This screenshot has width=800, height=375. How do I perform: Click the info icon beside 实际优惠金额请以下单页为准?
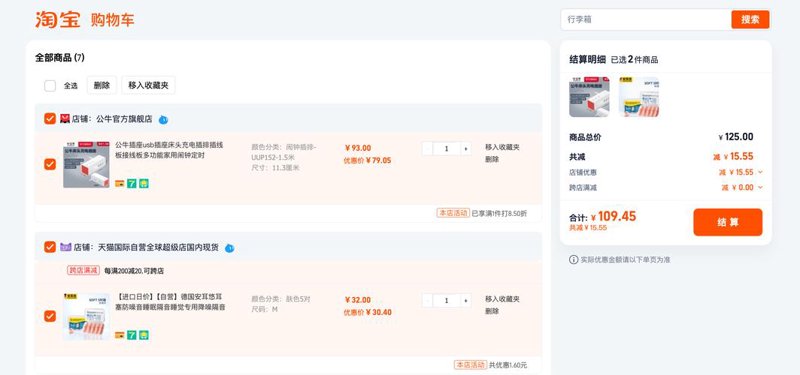pyautogui.click(x=573, y=260)
